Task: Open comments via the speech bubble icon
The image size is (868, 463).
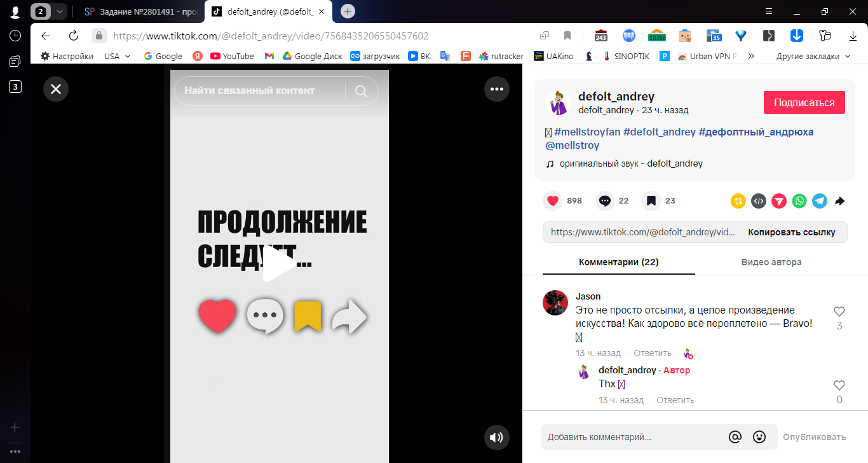Action: click(x=605, y=201)
